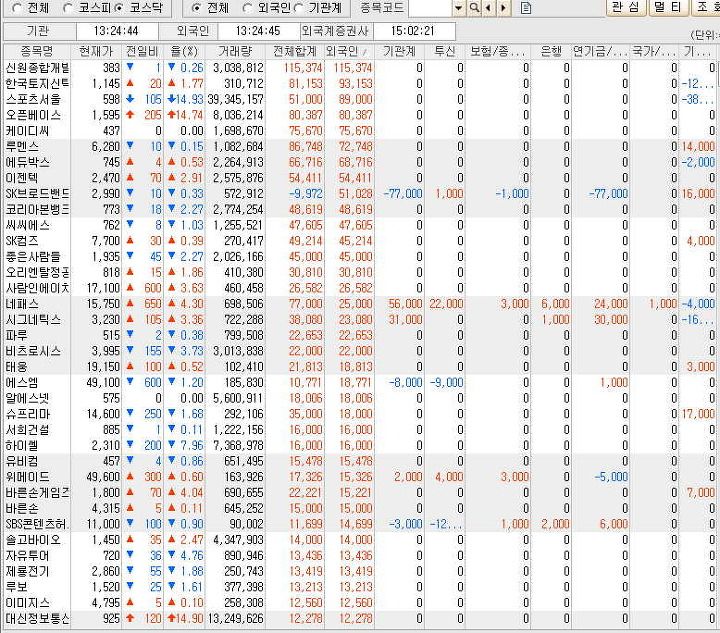Sort by the 종목명 column header
The height and width of the screenshot is (633, 720).
tap(37, 51)
